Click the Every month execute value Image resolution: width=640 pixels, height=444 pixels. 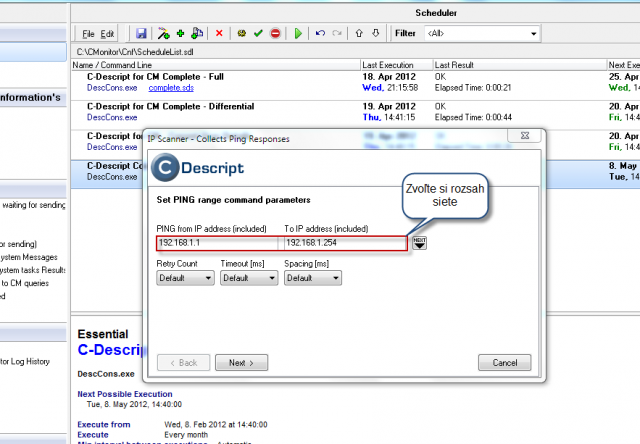coord(186,435)
